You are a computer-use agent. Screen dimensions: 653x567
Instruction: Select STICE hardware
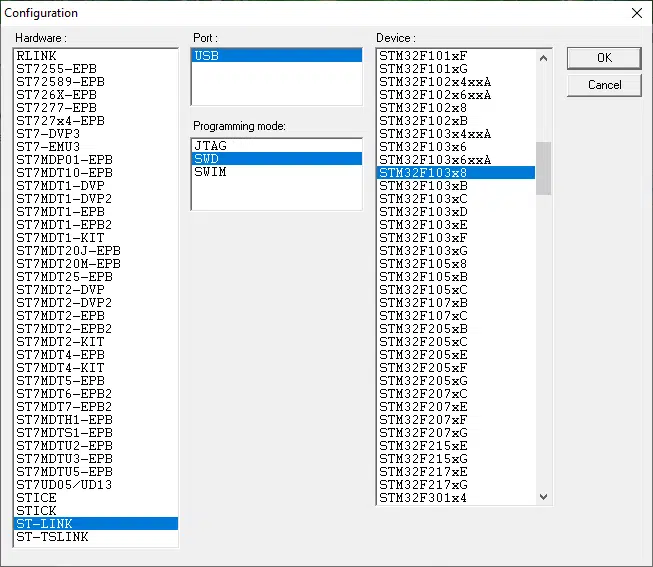pos(96,498)
